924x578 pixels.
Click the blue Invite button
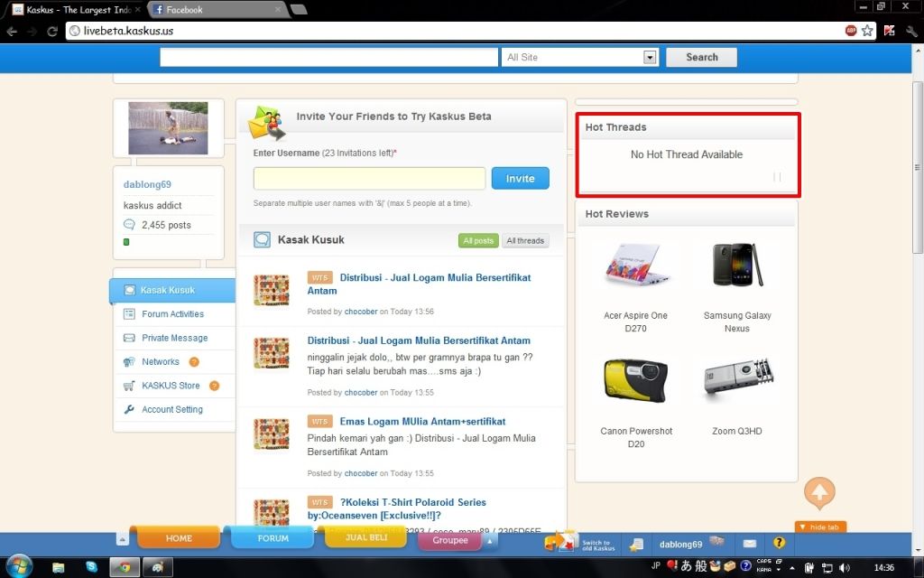(x=521, y=178)
